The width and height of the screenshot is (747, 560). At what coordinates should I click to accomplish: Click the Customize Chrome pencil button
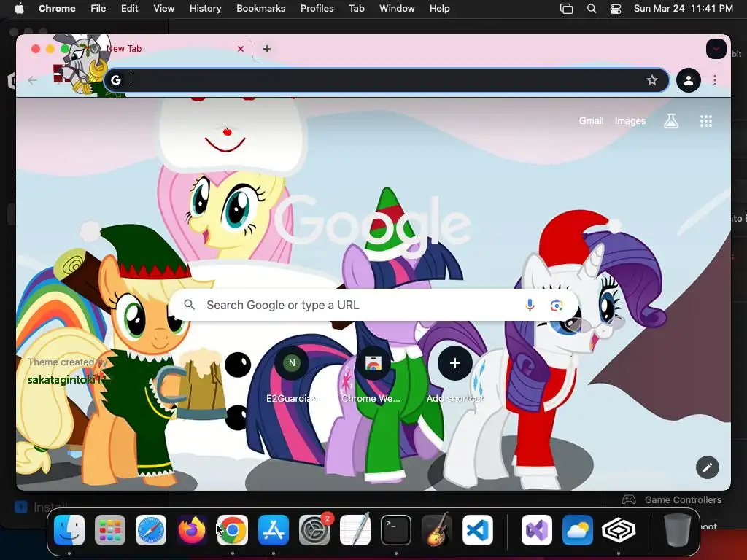tap(707, 467)
